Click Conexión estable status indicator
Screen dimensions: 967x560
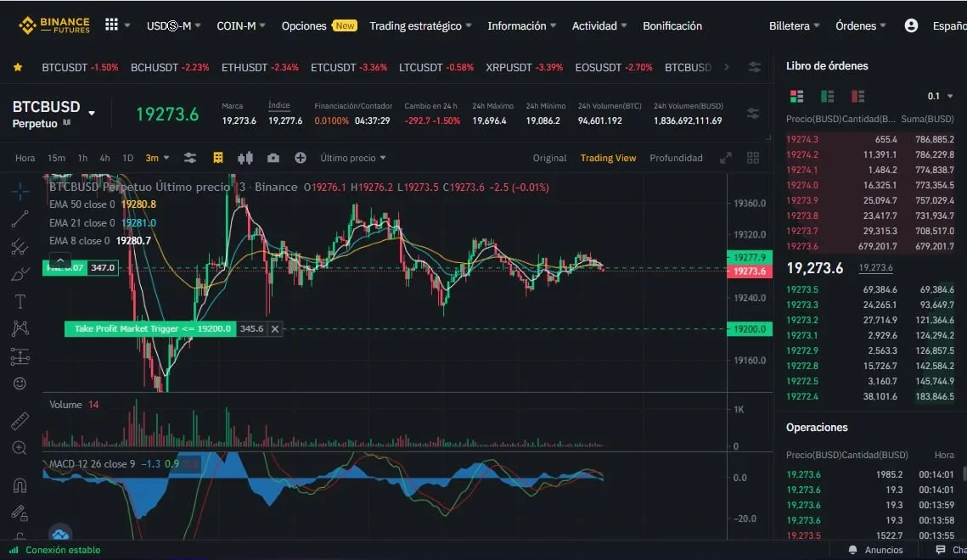tap(55, 550)
